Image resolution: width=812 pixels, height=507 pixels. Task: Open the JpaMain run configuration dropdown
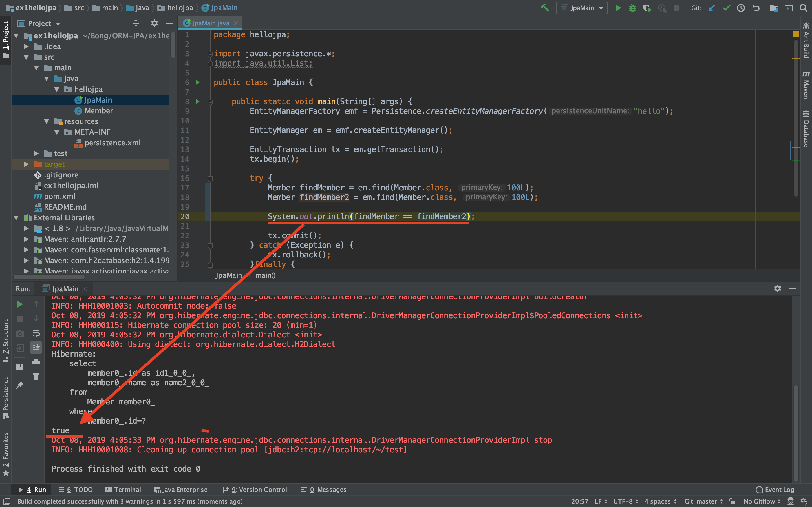point(582,8)
